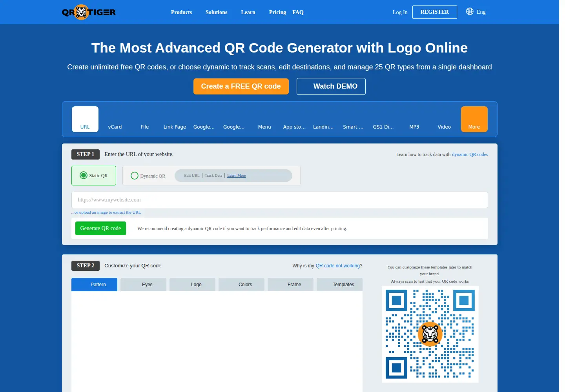Viewport: 565px width, 392px height.
Task: Switch to the Logo tab
Action: (192, 285)
